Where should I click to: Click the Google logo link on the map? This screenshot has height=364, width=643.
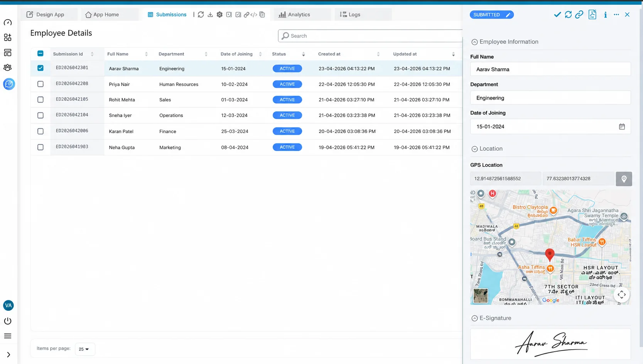pyautogui.click(x=551, y=300)
